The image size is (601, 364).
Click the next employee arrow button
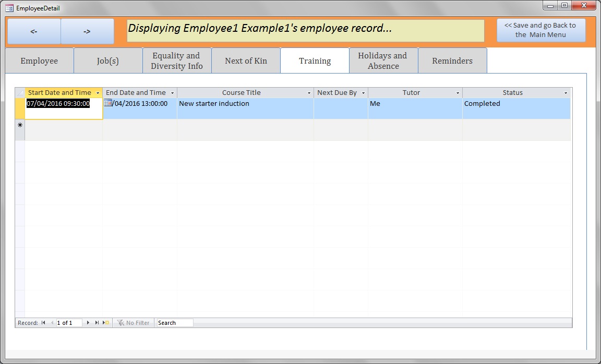point(87,31)
